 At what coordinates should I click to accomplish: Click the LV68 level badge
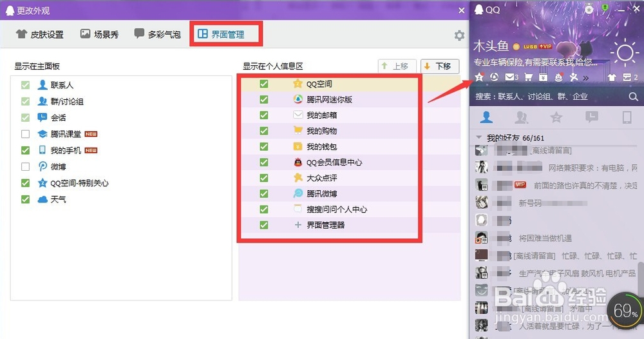(530, 47)
